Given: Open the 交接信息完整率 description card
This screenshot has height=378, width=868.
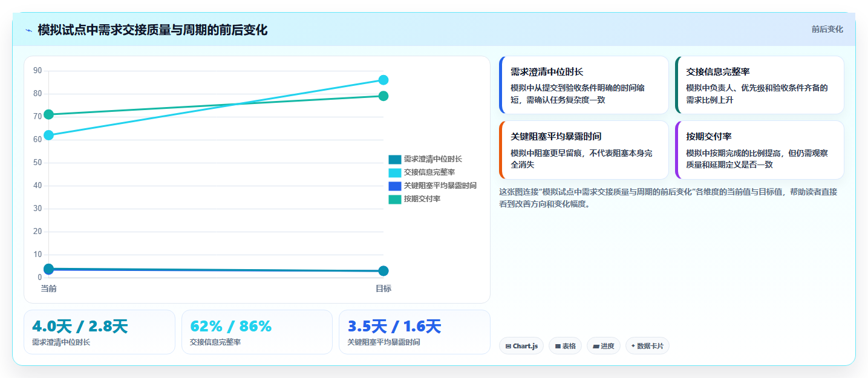Looking at the screenshot, I should pyautogui.click(x=759, y=85).
